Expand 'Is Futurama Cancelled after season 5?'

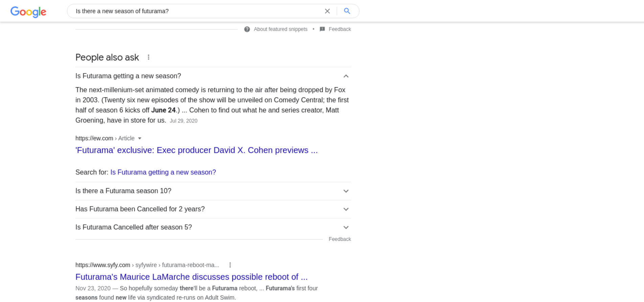[213, 227]
